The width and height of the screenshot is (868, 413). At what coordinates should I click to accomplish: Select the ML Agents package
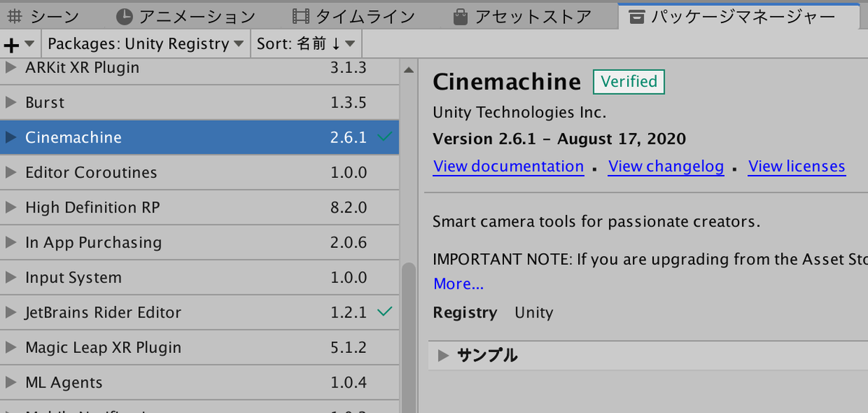[x=199, y=382]
